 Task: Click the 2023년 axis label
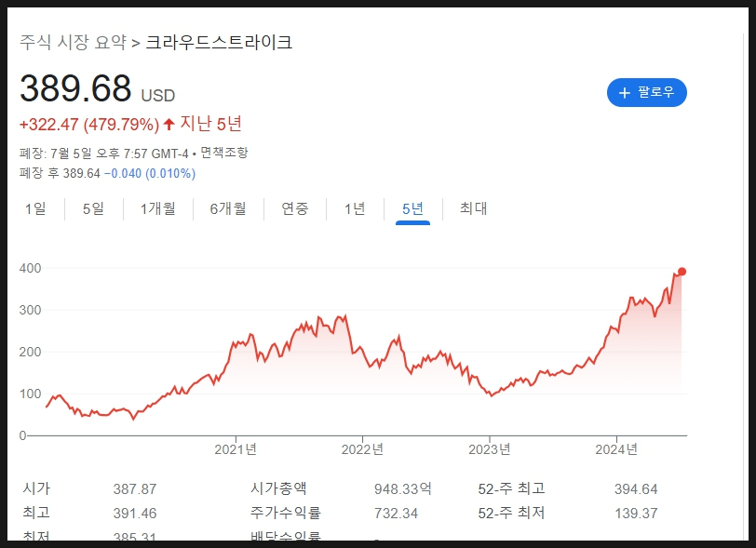tap(490, 449)
